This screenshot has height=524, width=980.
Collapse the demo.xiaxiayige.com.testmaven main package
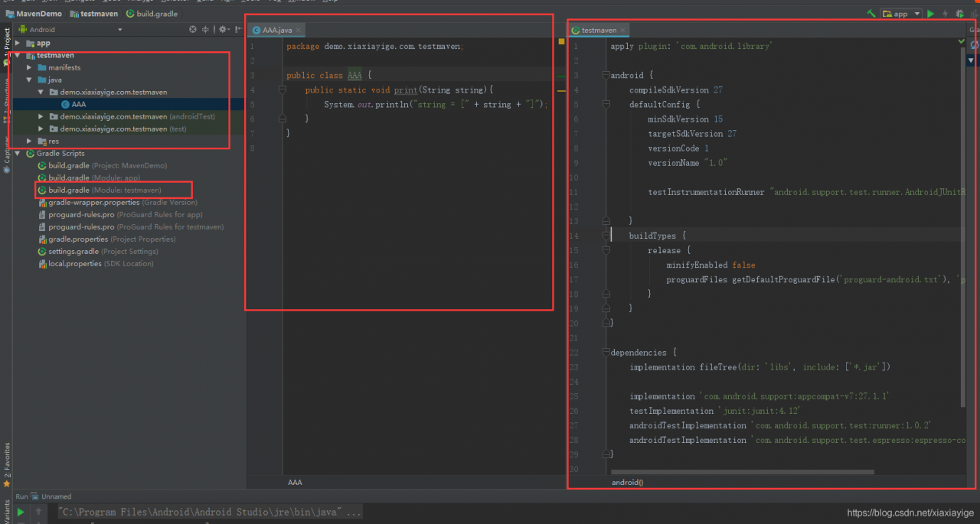42,92
